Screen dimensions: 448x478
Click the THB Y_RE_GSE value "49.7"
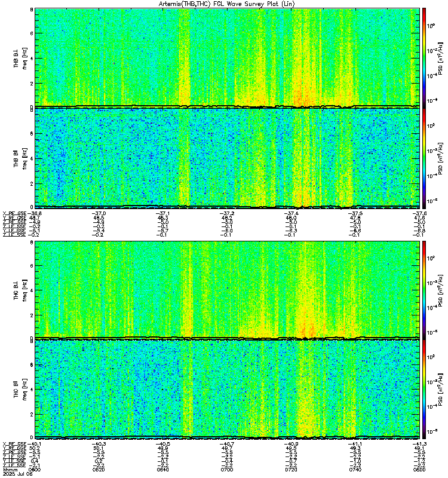click(x=35, y=217)
